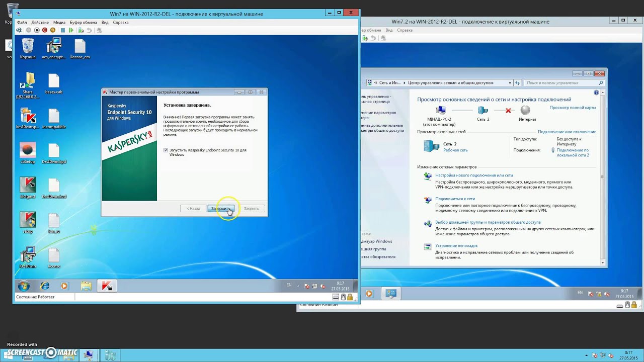Select the Корзина recycle bin desktop icon
The image size is (644, 362).
click(28, 49)
